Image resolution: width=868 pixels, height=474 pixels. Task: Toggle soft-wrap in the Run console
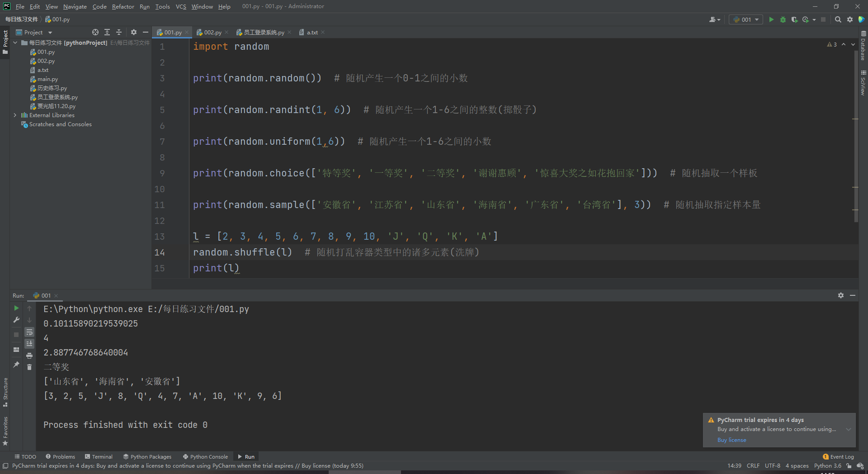[29, 332]
